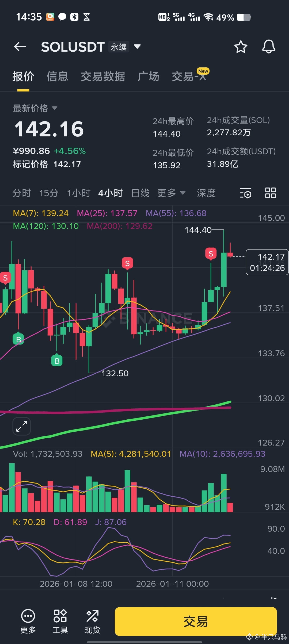Image resolution: width=289 pixels, height=644 pixels.
Task: Tap the back arrow icon
Action: [20, 47]
